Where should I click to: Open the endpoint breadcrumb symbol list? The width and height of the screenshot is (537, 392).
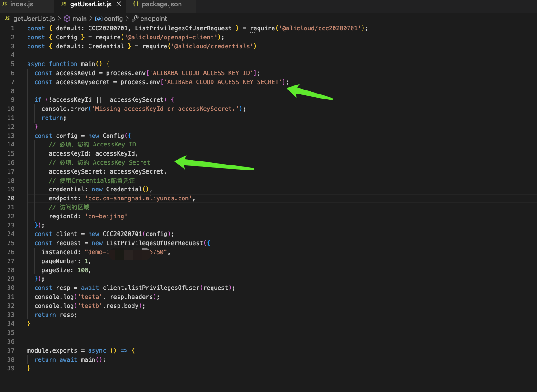[x=154, y=19]
